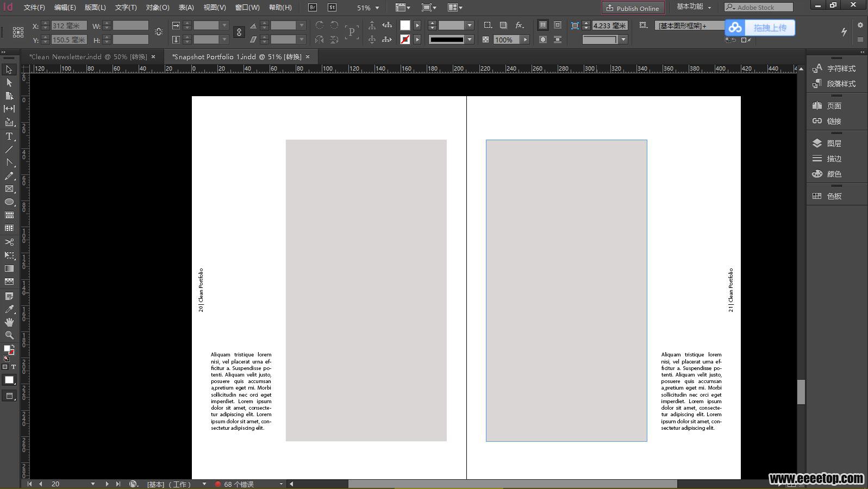The height and width of the screenshot is (489, 868).
Task: Open the 文字(T) menu
Action: 126,8
